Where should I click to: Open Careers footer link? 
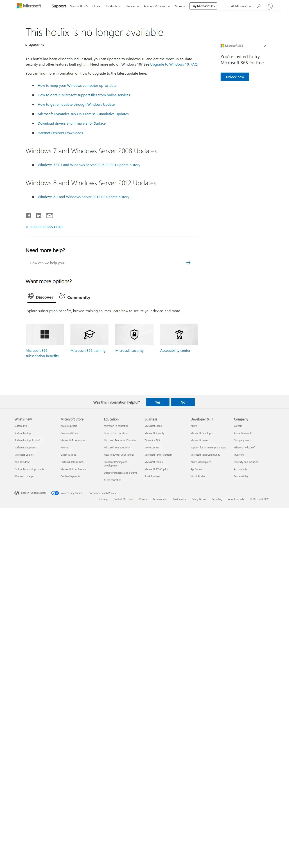pyautogui.click(x=238, y=426)
